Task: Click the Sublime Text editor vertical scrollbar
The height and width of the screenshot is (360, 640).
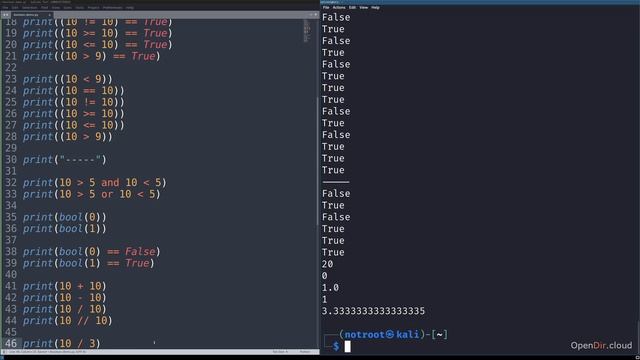Action: [x=317, y=161]
